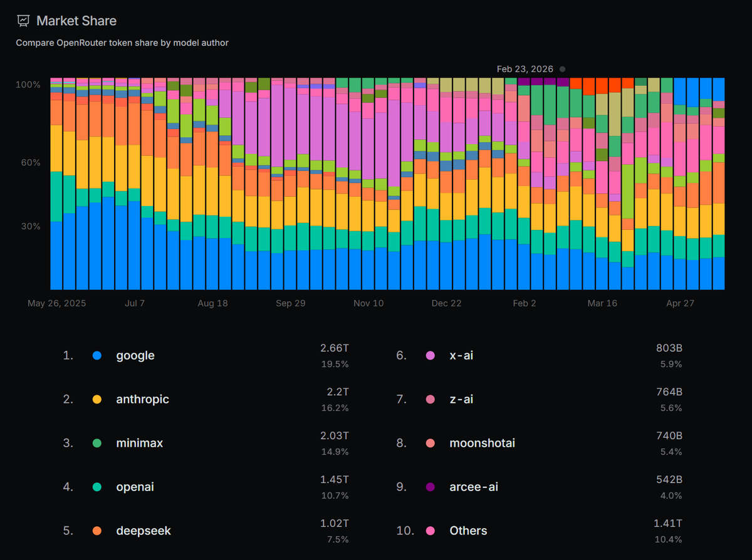Click the anthropic yellow color dot
The width and height of the screenshot is (752, 560).
(x=97, y=399)
